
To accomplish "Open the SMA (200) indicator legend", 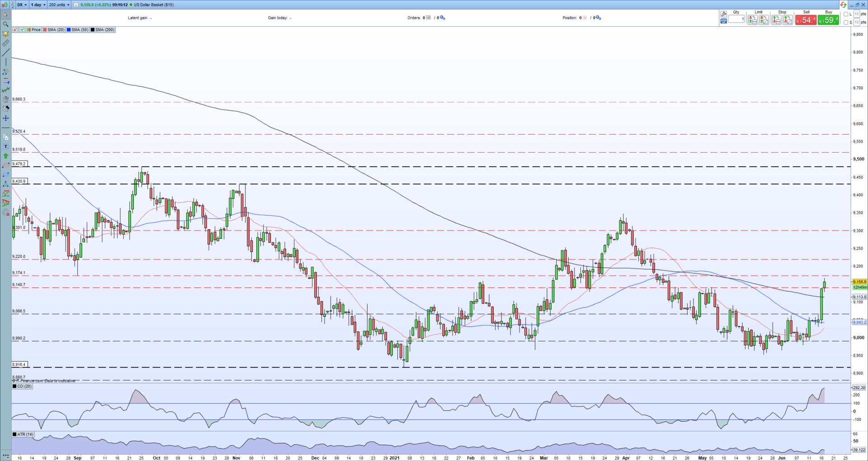I will pyautogui.click(x=103, y=30).
